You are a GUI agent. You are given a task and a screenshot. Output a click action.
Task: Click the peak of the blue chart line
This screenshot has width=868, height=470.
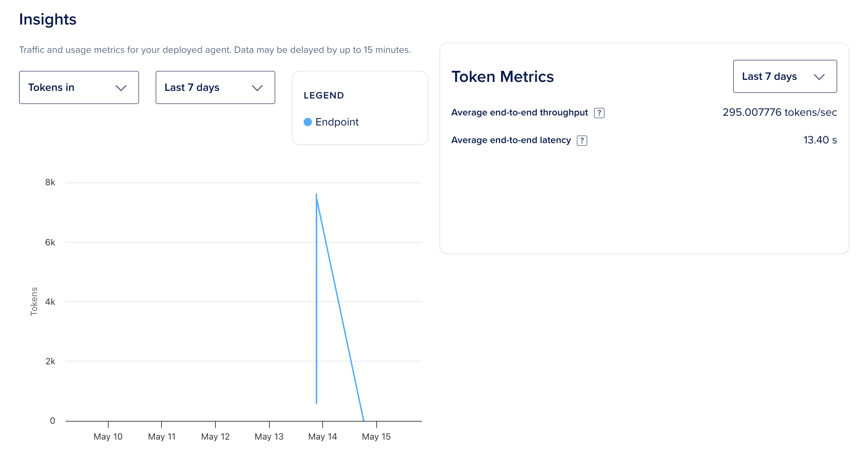click(316, 195)
